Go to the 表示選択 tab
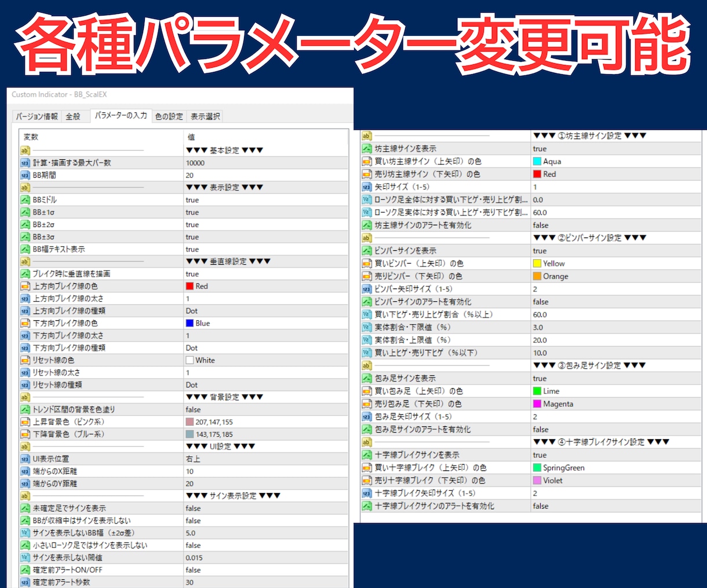 (205, 116)
